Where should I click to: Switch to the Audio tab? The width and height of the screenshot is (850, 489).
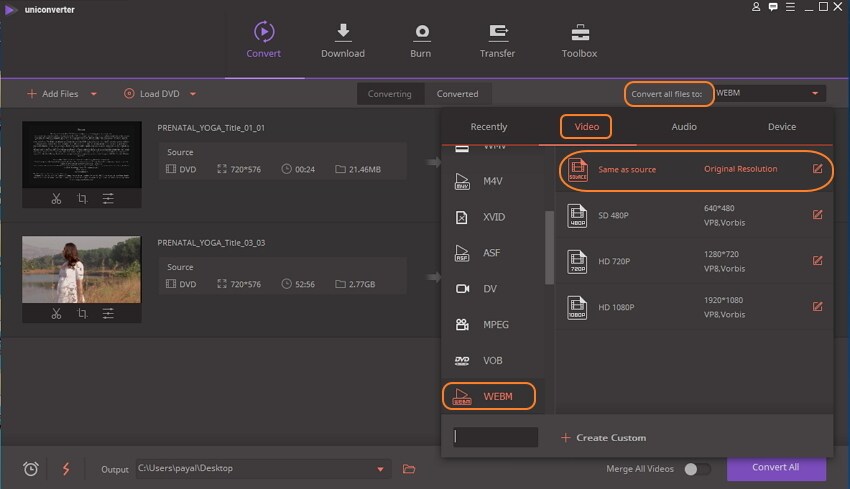point(684,127)
